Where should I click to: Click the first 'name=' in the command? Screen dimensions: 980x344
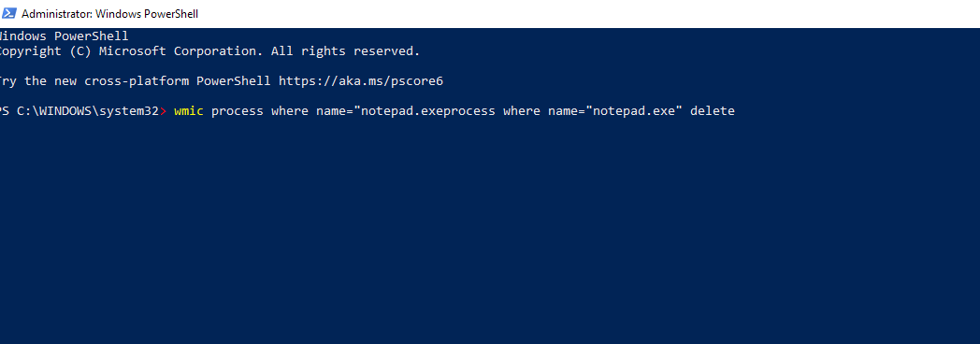(x=334, y=111)
